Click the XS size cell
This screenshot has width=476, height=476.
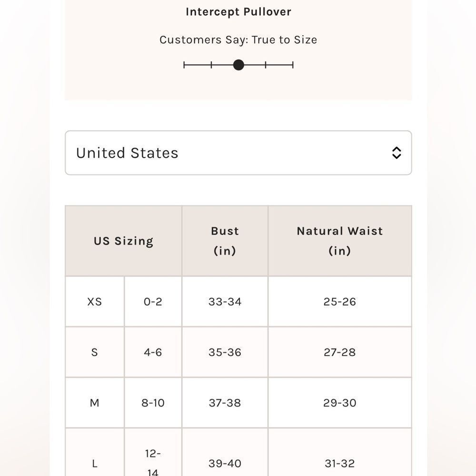[x=94, y=302]
